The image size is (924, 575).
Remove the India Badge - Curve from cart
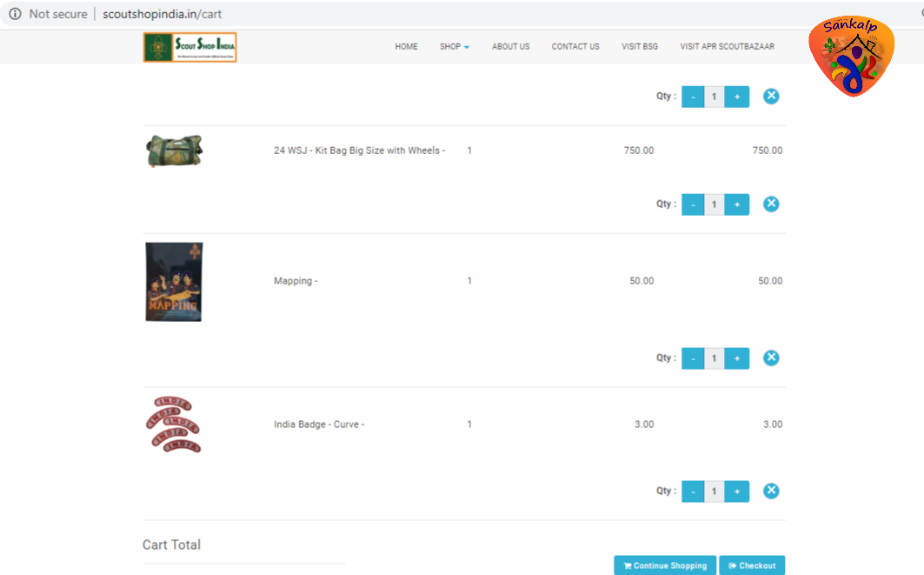(x=771, y=491)
